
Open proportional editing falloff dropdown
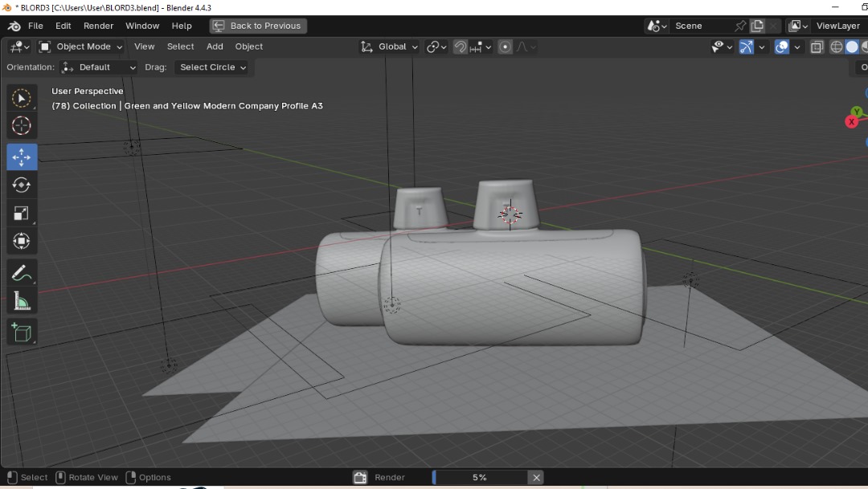pyautogui.click(x=526, y=47)
